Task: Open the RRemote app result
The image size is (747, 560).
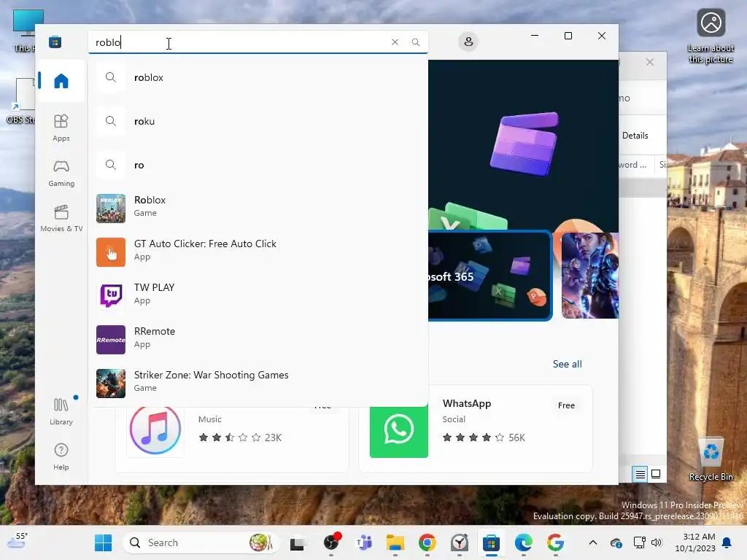Action: (258, 339)
